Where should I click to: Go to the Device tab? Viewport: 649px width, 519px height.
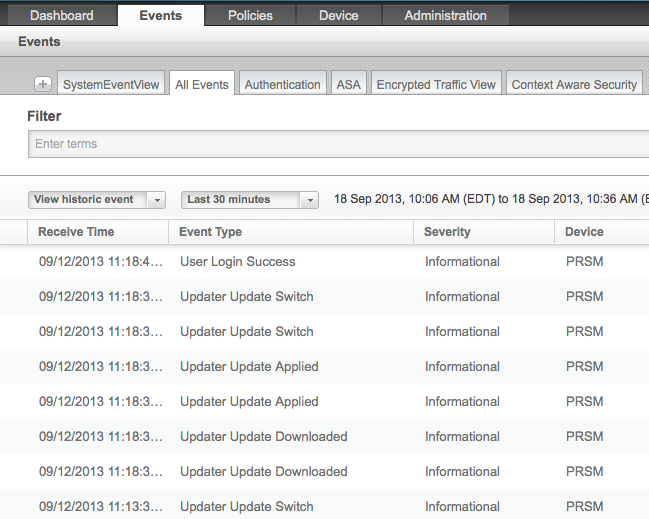pos(339,16)
